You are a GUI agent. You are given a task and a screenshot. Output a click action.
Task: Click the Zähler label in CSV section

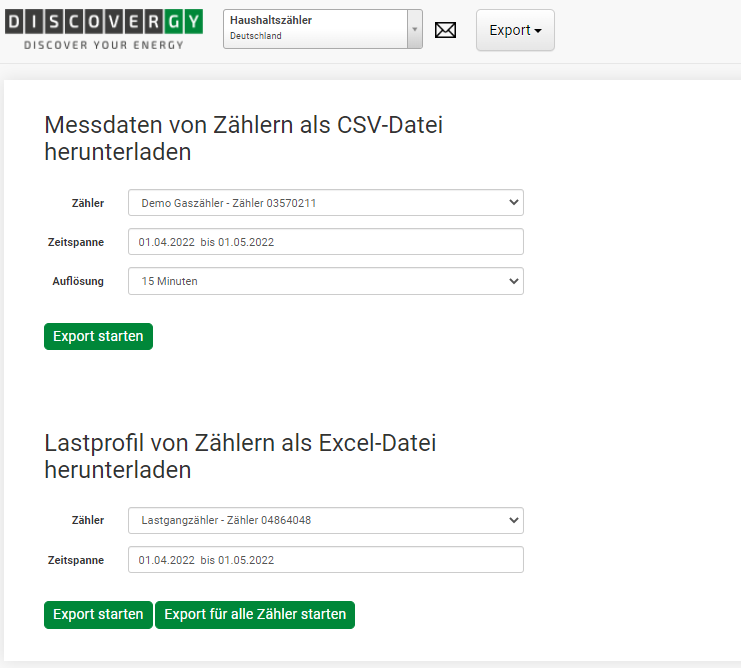point(88,203)
